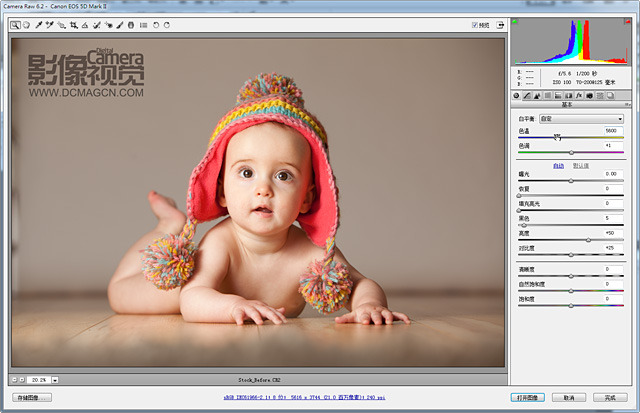Screen dimensions: 640x413
Task: Click the Contrast value field showing +25
Action: [613, 248]
